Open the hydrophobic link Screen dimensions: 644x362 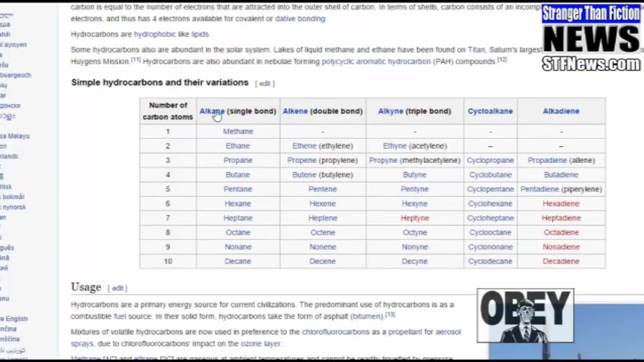click(154, 34)
